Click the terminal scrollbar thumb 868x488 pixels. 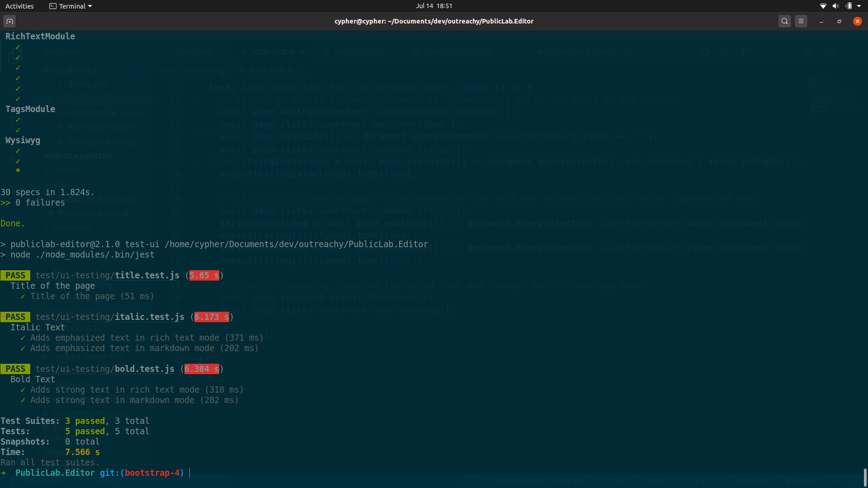(x=865, y=477)
